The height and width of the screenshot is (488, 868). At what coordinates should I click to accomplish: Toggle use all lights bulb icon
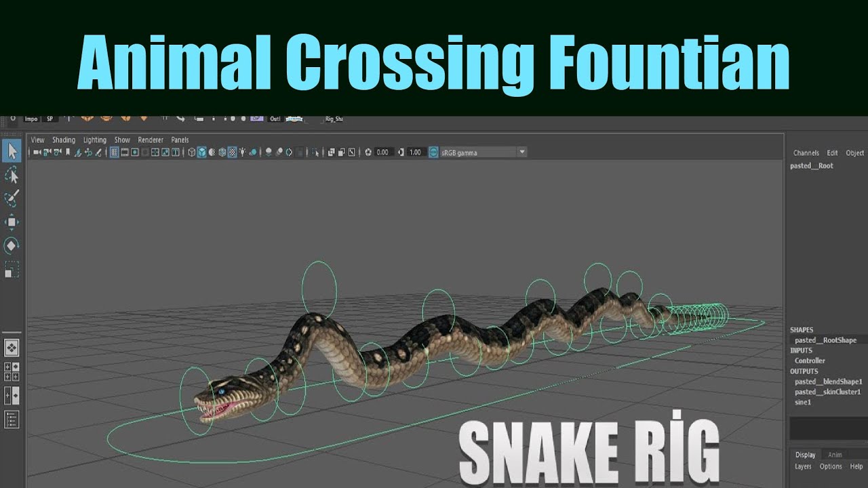tap(242, 152)
